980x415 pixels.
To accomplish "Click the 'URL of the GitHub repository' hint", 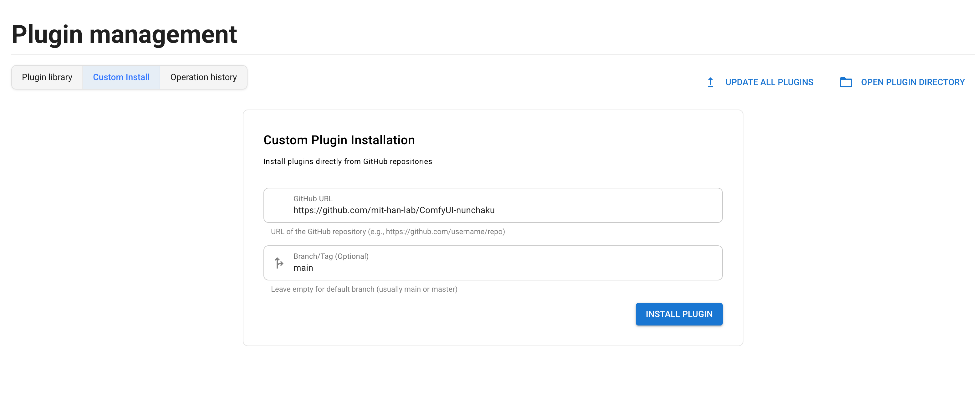I will [387, 232].
